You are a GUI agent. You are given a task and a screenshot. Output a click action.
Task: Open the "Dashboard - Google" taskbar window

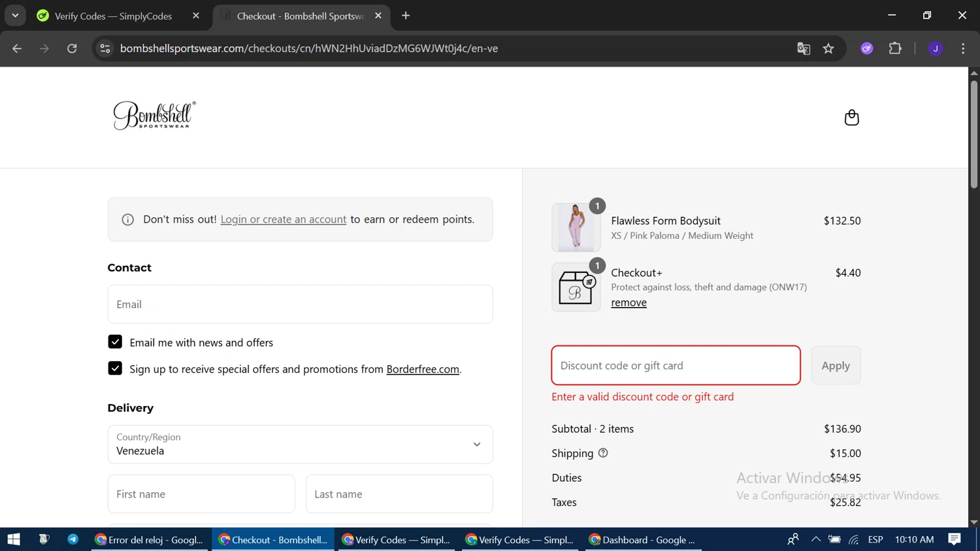point(644,539)
